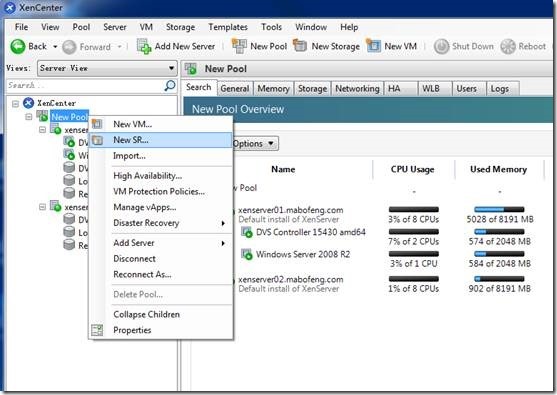The image size is (557, 395).
Task: Click the New SR context menu icon
Action: tap(97, 140)
